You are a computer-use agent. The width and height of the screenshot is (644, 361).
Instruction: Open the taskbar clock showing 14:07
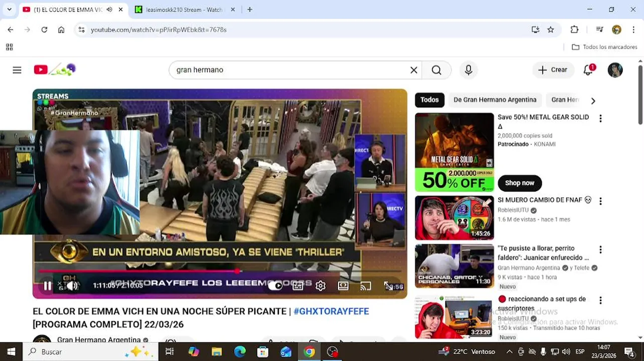point(604,352)
